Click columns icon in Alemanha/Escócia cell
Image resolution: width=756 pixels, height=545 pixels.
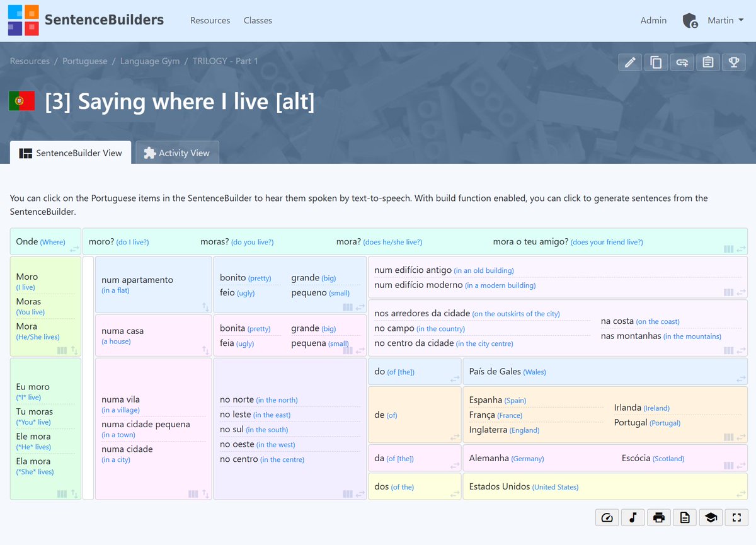tap(729, 466)
